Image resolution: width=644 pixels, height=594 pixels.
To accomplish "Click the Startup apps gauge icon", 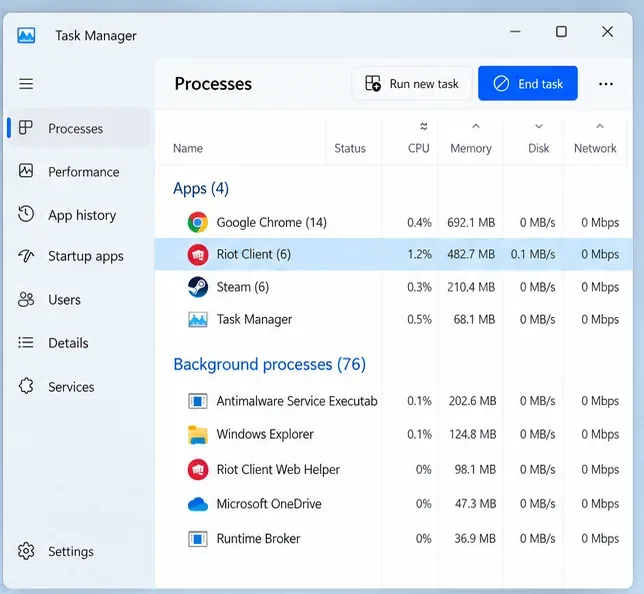I will coord(26,256).
